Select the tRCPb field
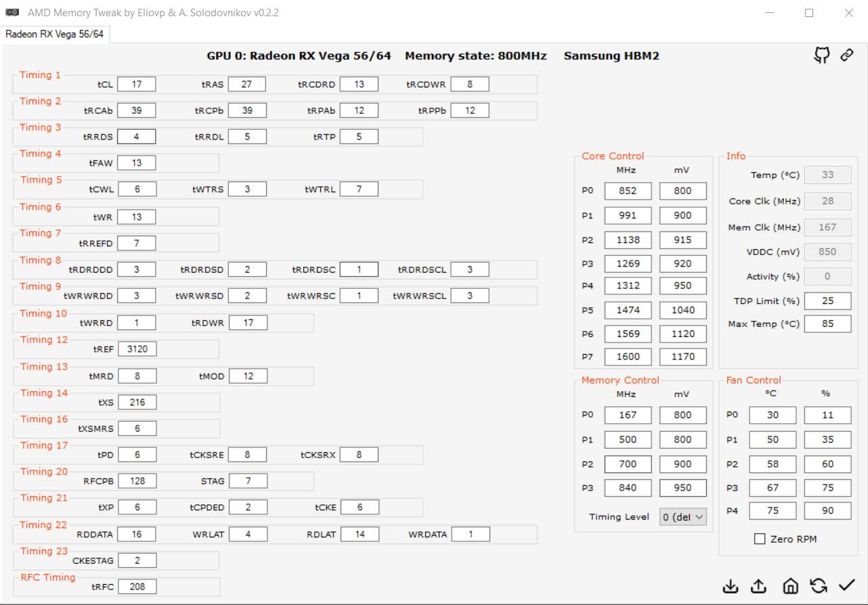Viewport: 868px width, 605px height. [246, 110]
